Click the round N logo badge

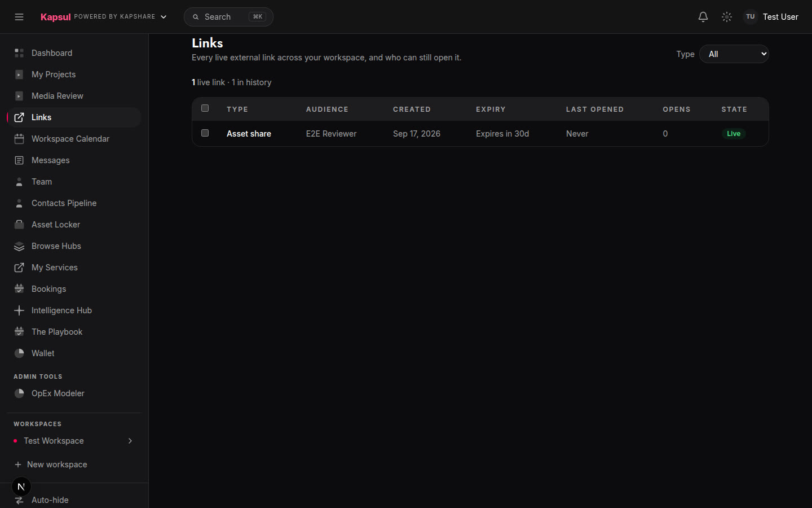tap(21, 487)
